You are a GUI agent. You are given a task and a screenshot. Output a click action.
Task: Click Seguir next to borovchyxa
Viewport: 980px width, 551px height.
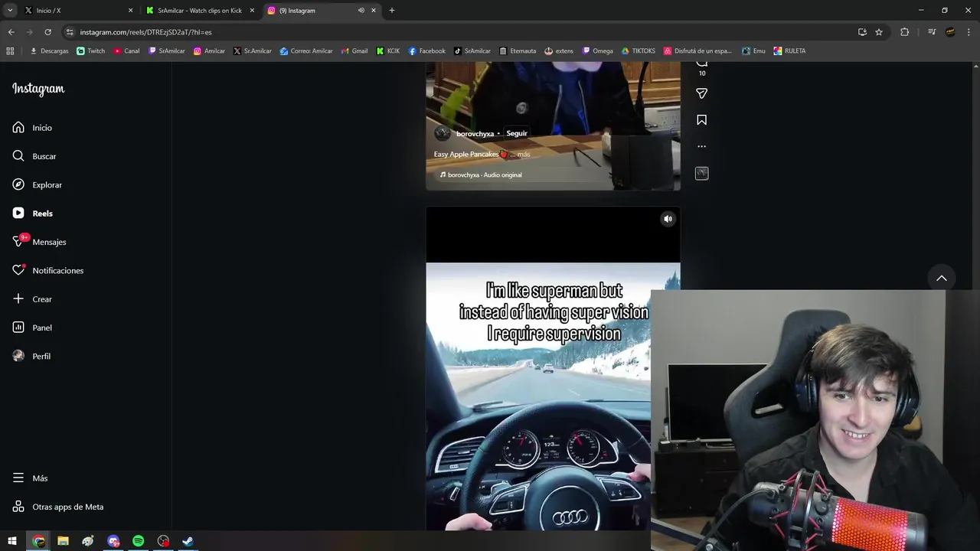517,133
